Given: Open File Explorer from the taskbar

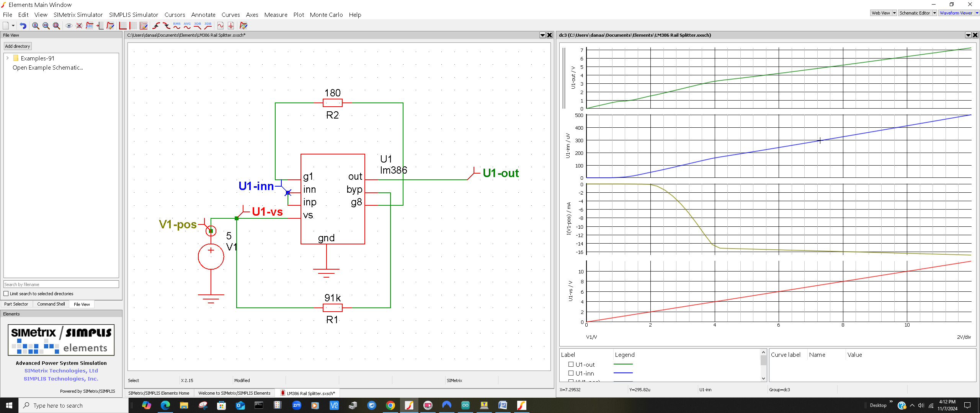Looking at the screenshot, I should coord(184,405).
